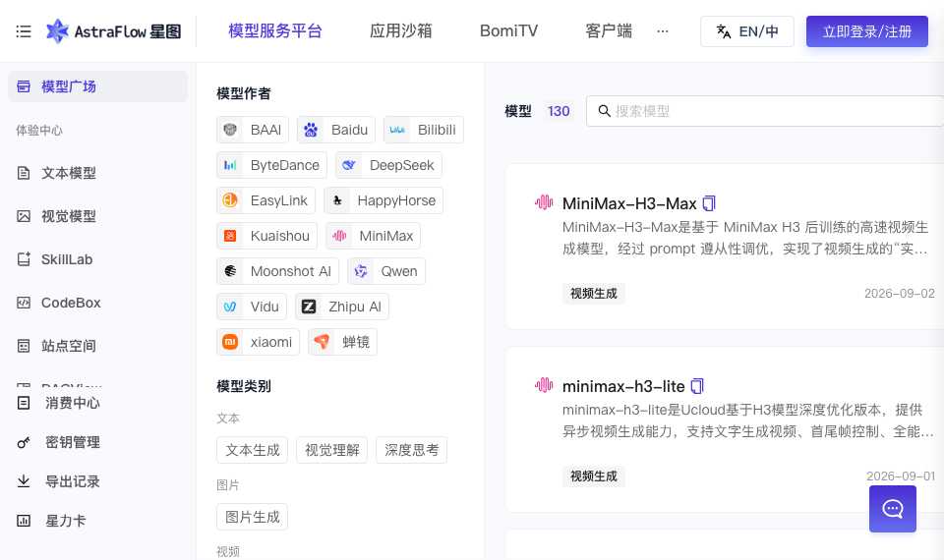This screenshot has height=560, width=944.
Task: Click the MiniMax-H3-Max description text
Action: point(745,238)
